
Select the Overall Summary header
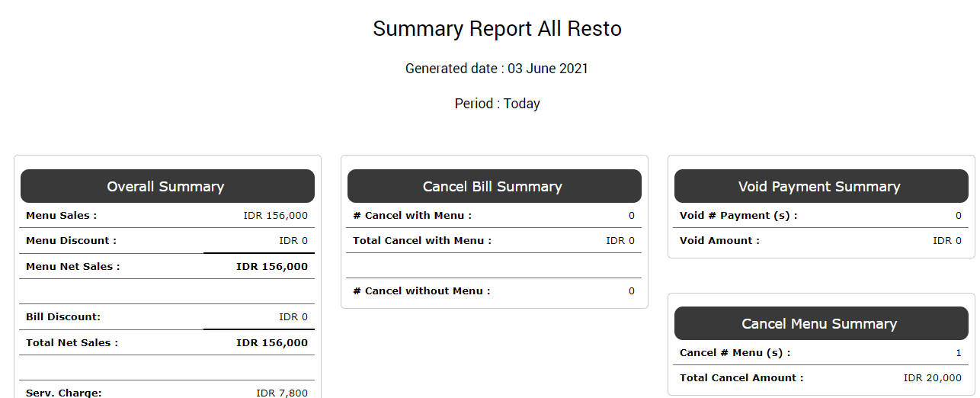[x=165, y=187]
